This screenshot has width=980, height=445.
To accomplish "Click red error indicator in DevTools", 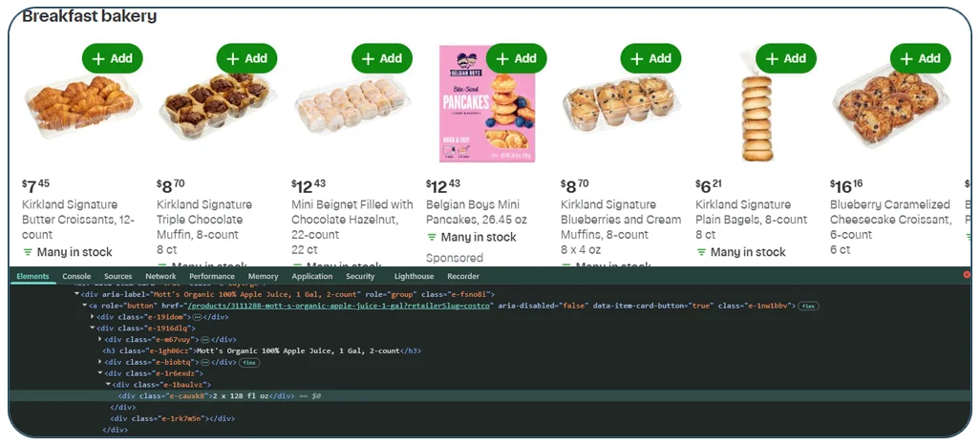I will [967, 274].
